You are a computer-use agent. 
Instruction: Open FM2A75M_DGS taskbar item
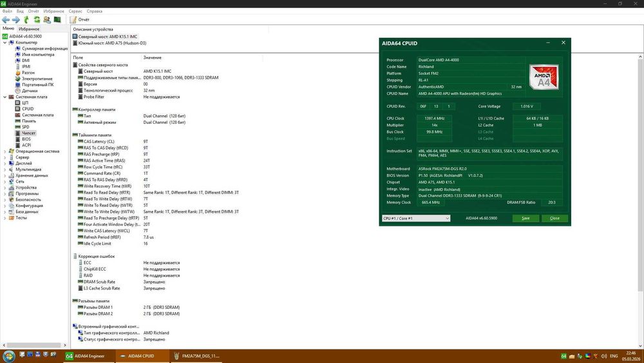pos(196,356)
